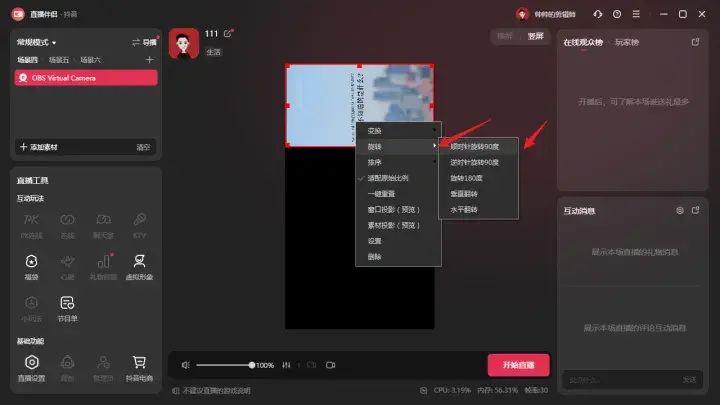Select 一键重置 reset menu entry
This screenshot has width=720, height=405.
399,194
